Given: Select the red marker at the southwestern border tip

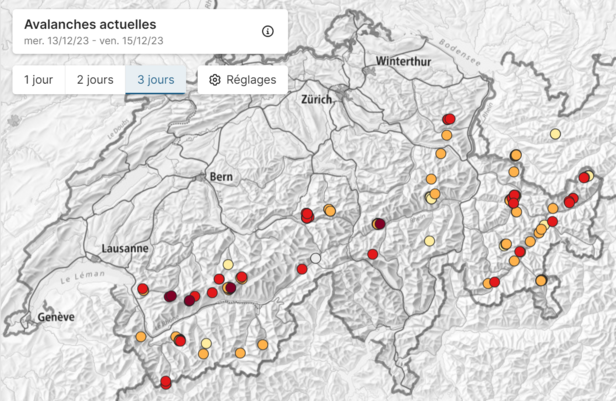Looking at the screenshot, I should (x=166, y=382).
